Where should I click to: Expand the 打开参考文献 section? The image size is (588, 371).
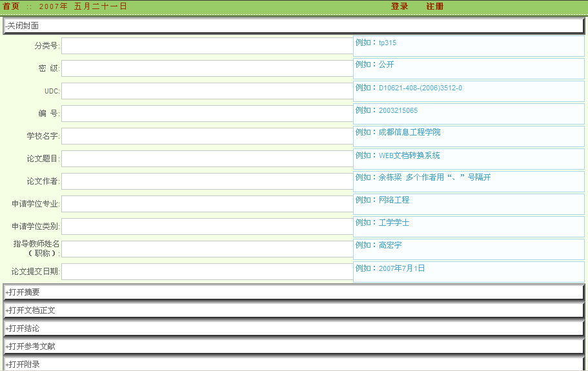(294, 346)
